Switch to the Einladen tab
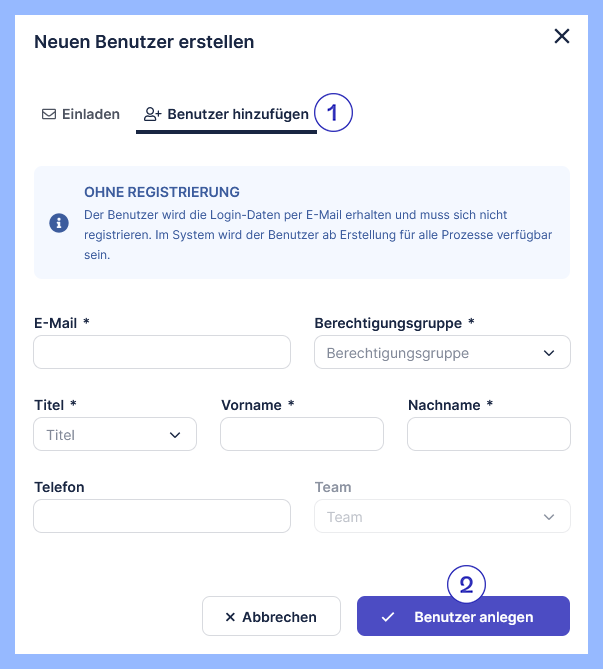 pyautogui.click(x=80, y=114)
